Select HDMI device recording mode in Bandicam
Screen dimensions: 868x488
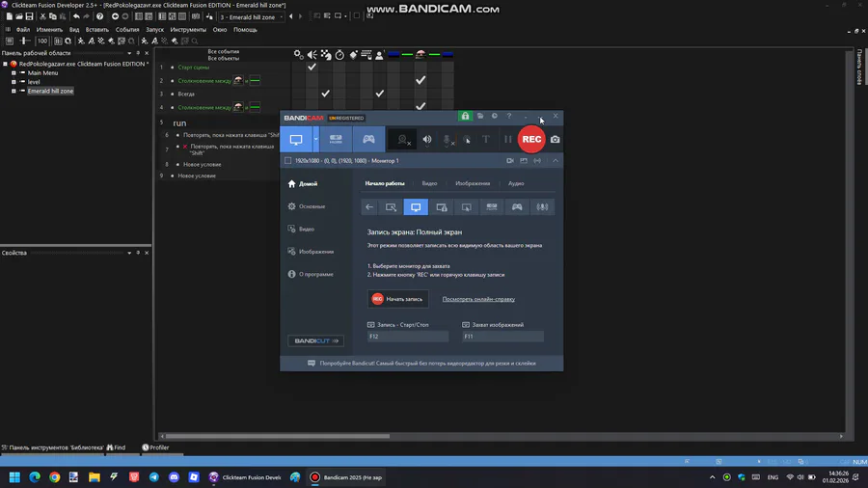pos(336,140)
